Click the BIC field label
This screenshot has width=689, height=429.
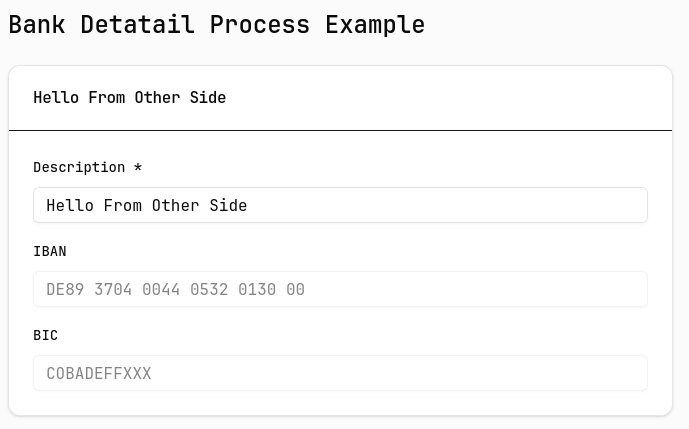click(45, 335)
